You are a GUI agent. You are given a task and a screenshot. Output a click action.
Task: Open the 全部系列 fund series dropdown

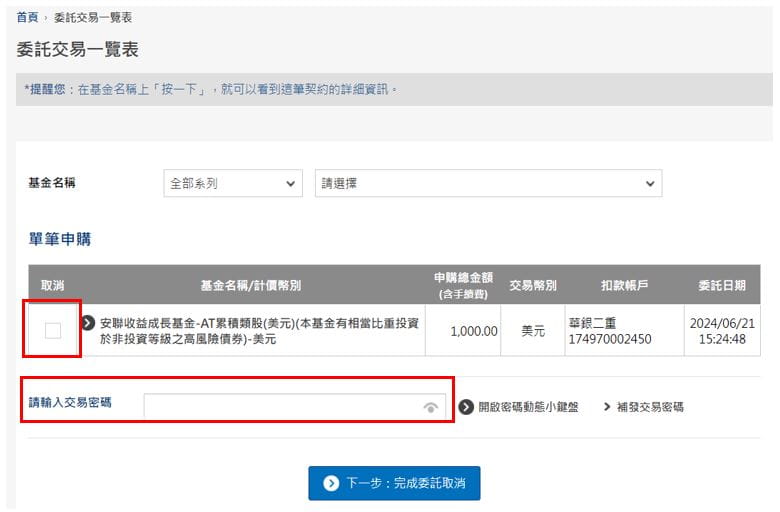tap(233, 184)
